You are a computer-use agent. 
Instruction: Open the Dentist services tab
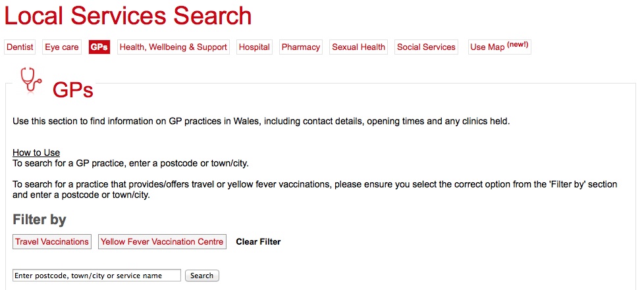click(20, 47)
